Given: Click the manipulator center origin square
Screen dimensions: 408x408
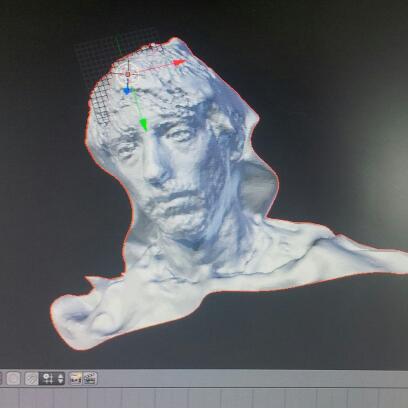Looking at the screenshot, I should 128,74.
